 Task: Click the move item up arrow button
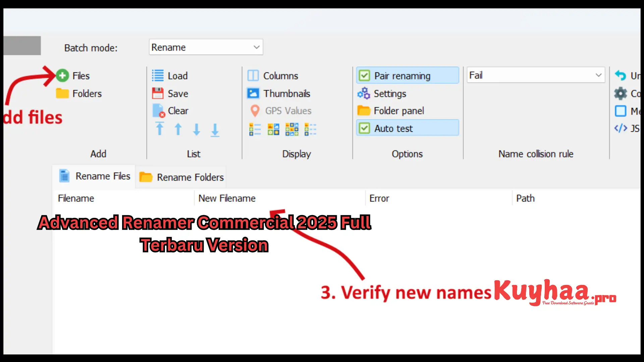(178, 129)
